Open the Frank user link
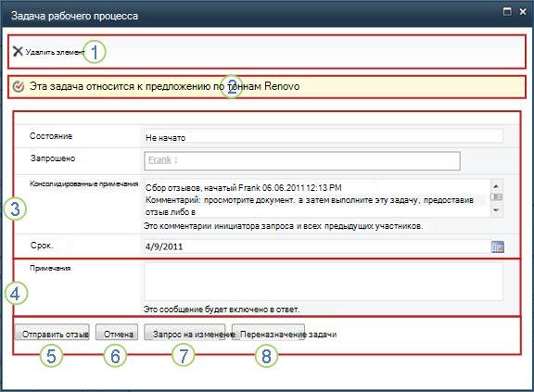The width and height of the screenshot is (534, 392). 159,159
